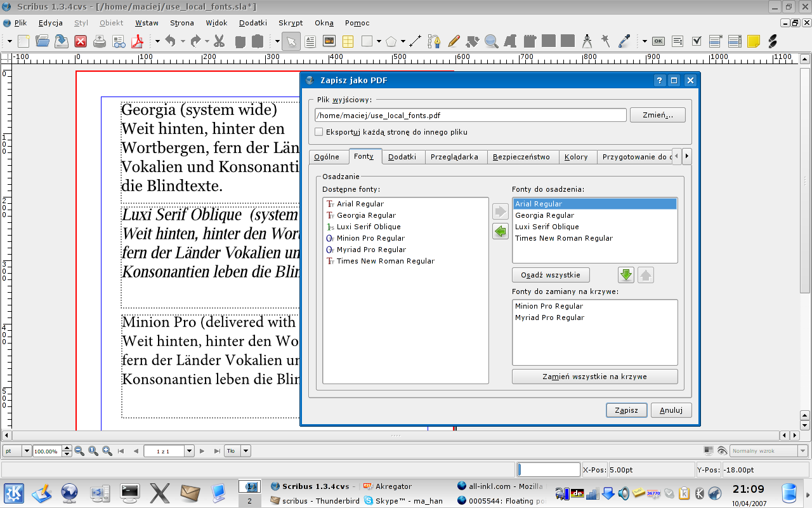The height and width of the screenshot is (508, 812).
Task: Expand the page selector '1 z 1' dropdown
Action: click(x=189, y=451)
